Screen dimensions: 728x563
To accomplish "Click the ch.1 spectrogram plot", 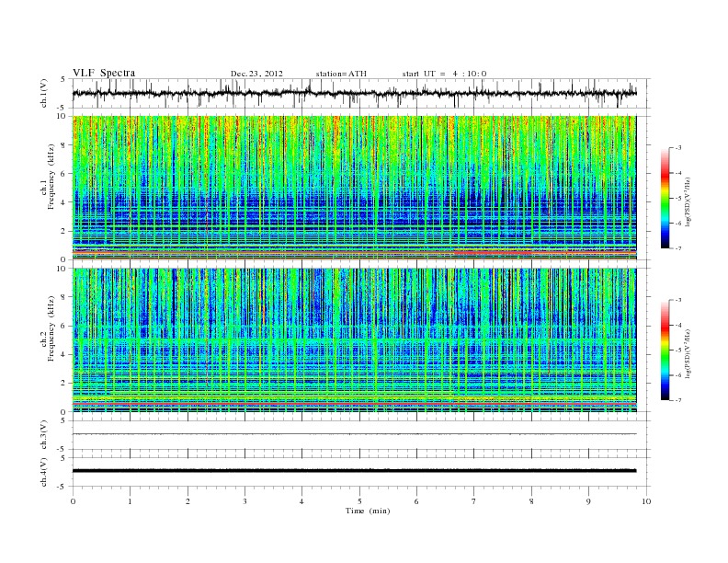I will [354, 188].
